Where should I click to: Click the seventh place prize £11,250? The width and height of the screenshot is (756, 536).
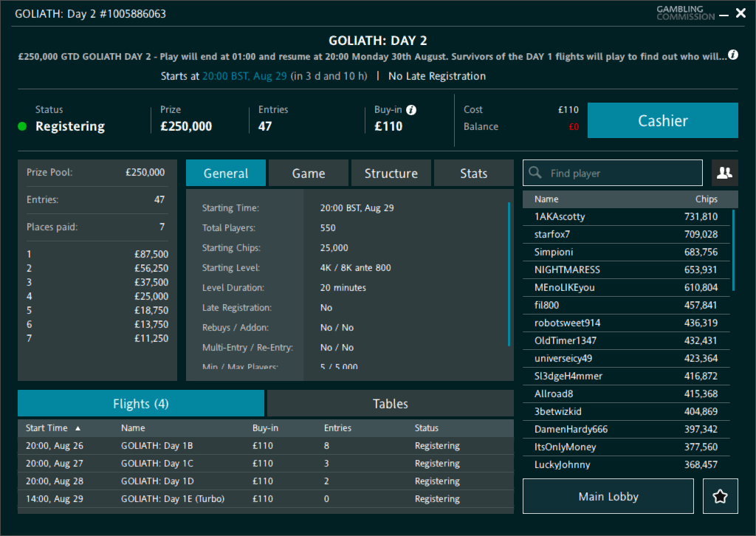151,338
